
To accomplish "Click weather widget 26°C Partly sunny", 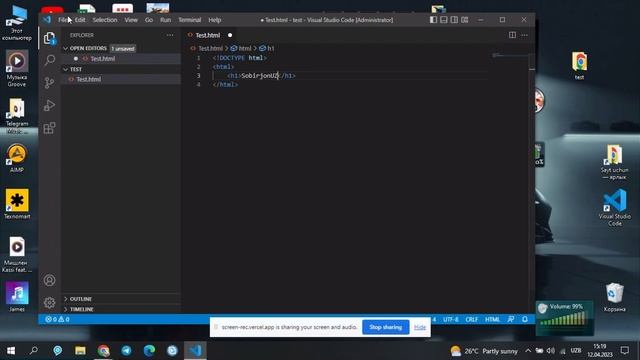I will [x=484, y=351].
